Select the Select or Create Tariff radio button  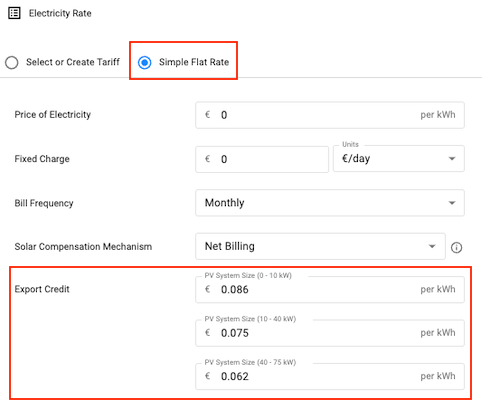12,62
